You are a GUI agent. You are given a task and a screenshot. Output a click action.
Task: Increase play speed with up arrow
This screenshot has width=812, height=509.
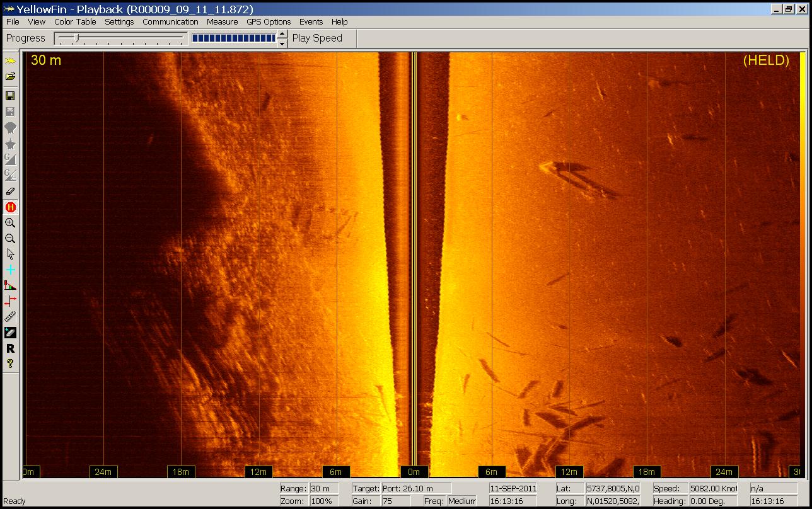tap(282, 34)
